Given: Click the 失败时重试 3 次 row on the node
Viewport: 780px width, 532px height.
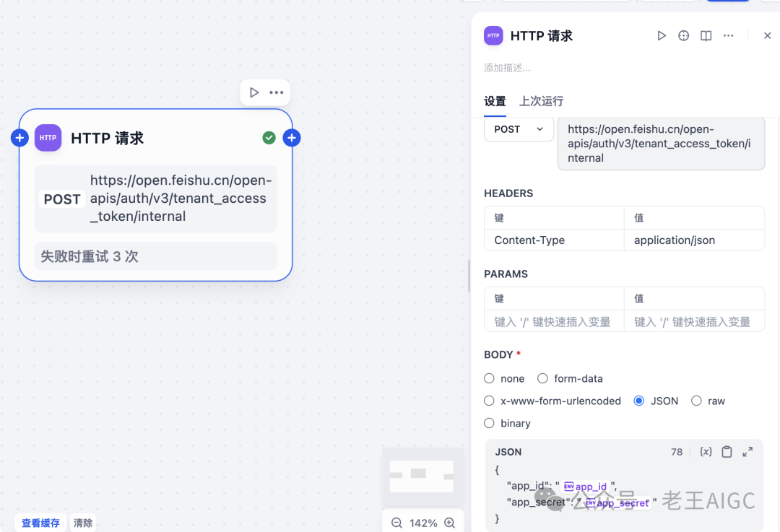Looking at the screenshot, I should pyautogui.click(x=156, y=256).
